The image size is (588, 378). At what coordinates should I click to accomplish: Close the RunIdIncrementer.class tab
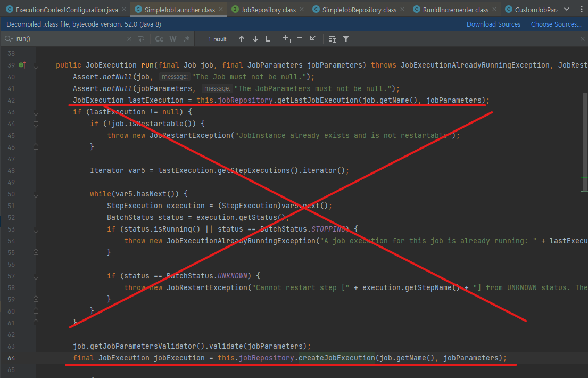[494, 10]
